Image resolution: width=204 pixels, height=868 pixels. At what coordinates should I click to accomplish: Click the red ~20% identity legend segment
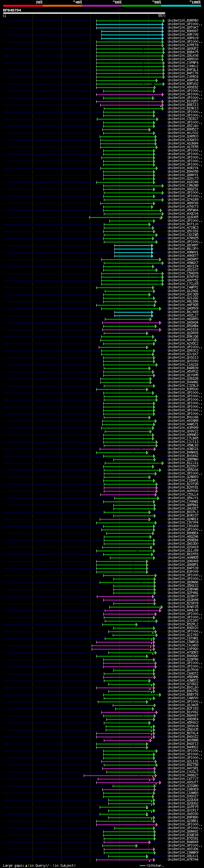(x=23, y=6)
